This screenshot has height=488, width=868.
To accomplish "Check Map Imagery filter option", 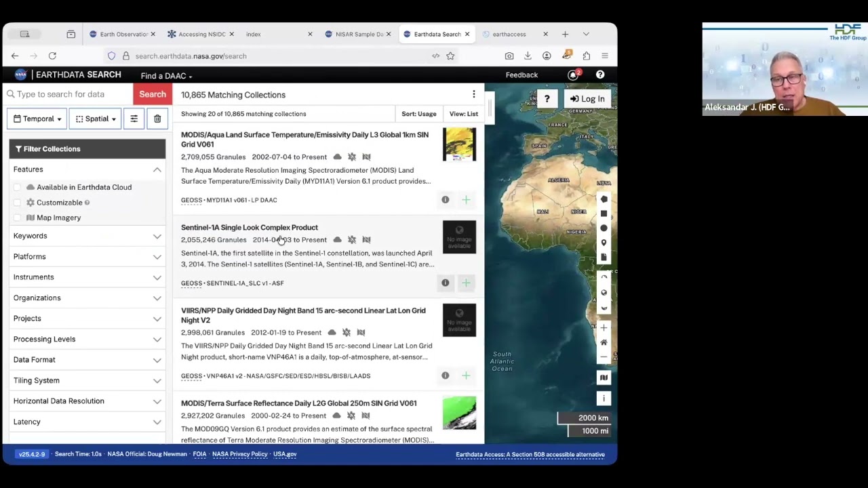I will (17, 218).
